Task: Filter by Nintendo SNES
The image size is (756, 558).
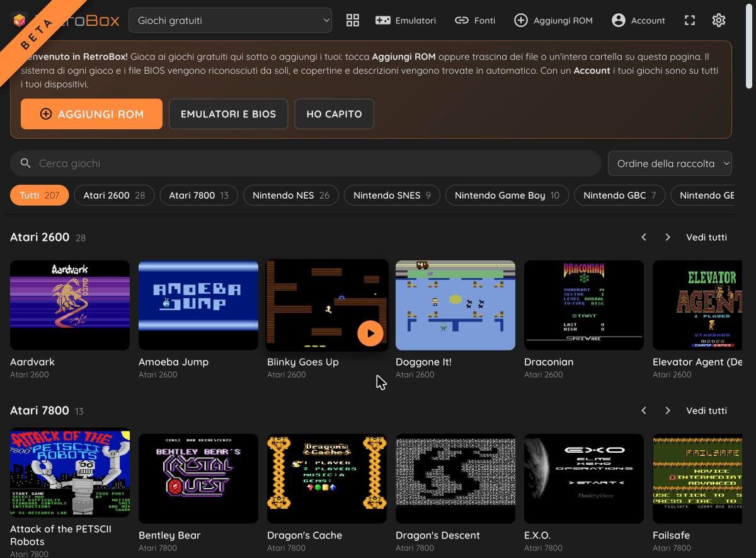Action: pos(392,195)
